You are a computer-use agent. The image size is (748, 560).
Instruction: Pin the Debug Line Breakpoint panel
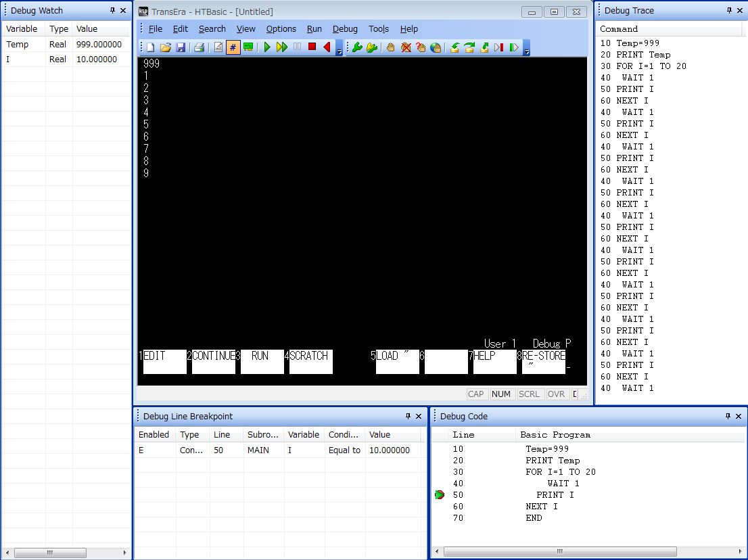[408, 417]
